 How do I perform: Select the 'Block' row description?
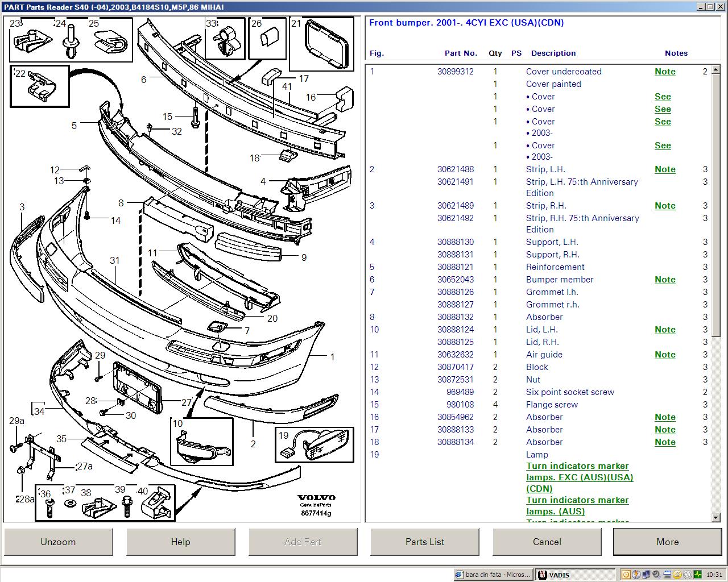click(537, 367)
